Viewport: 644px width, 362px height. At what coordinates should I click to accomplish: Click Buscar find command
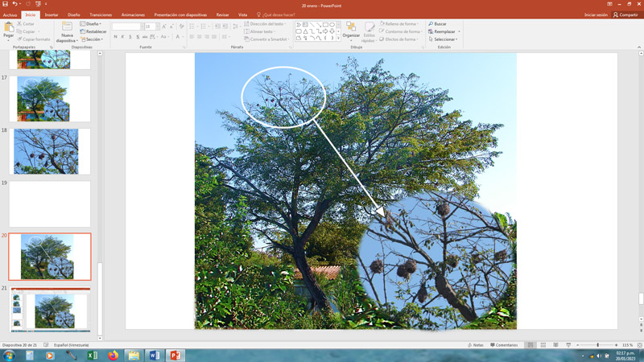click(437, 24)
